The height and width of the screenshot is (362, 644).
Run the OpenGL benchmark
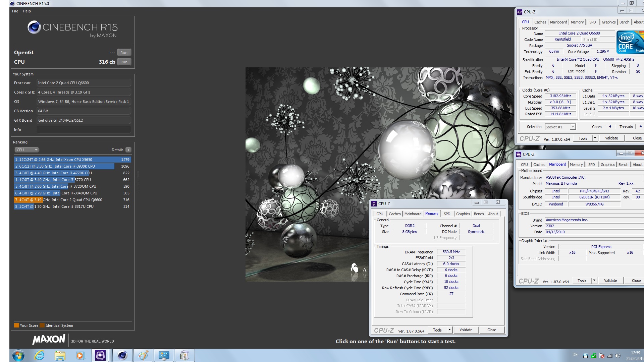pos(124,53)
